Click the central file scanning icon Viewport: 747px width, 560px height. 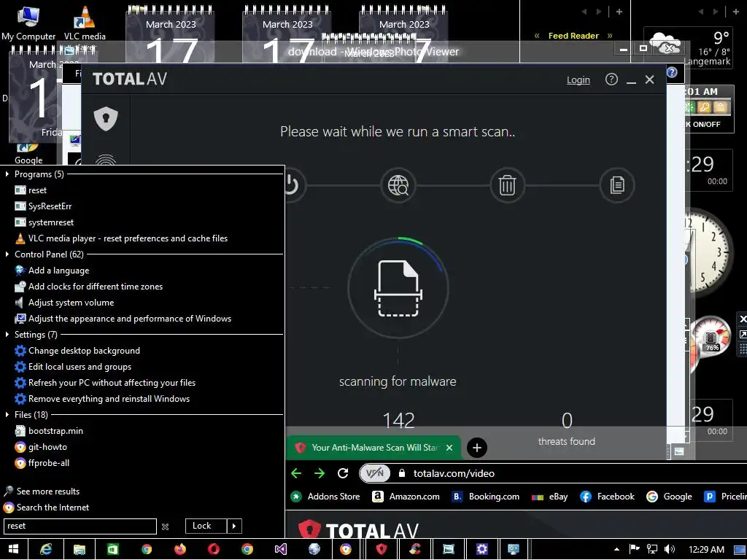point(398,288)
